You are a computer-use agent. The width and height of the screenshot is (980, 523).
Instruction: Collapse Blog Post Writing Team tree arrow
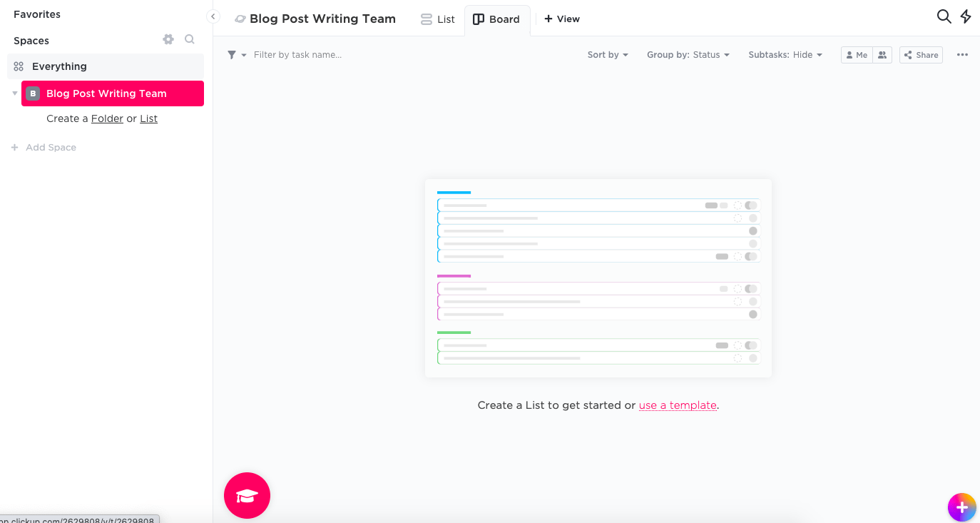click(x=15, y=93)
